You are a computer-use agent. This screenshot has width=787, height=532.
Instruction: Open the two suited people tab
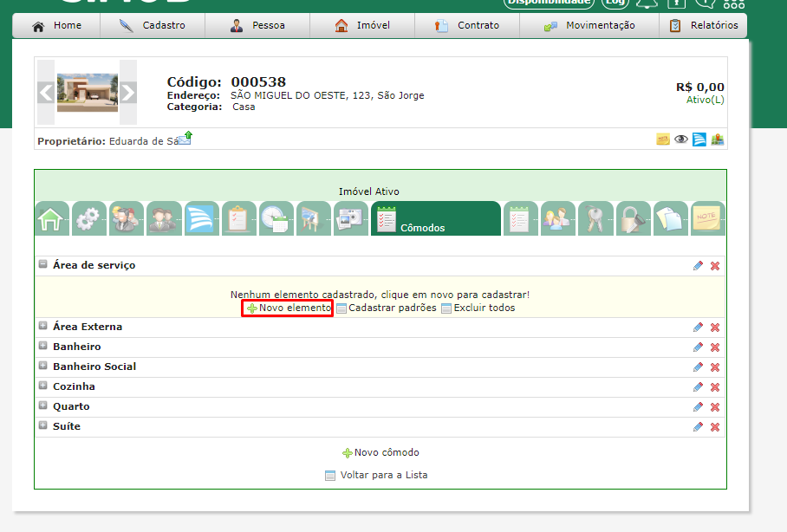click(164, 218)
